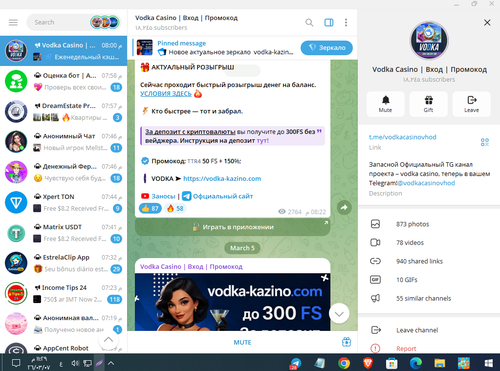Click Vodka Casino profile picture in info panel

429,41
